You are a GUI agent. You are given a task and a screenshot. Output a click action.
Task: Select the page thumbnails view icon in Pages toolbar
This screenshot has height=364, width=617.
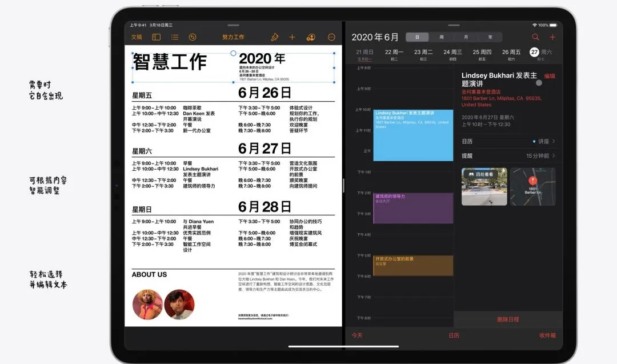click(x=156, y=37)
